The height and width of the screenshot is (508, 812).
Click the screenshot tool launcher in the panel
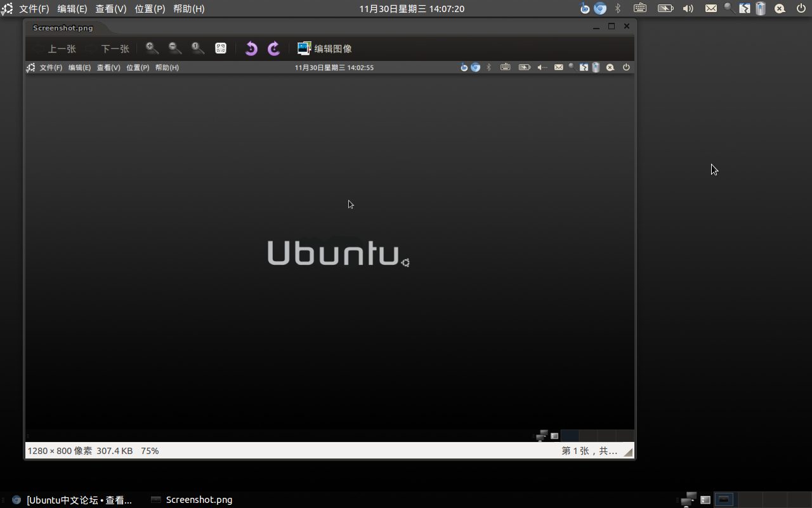click(x=745, y=8)
